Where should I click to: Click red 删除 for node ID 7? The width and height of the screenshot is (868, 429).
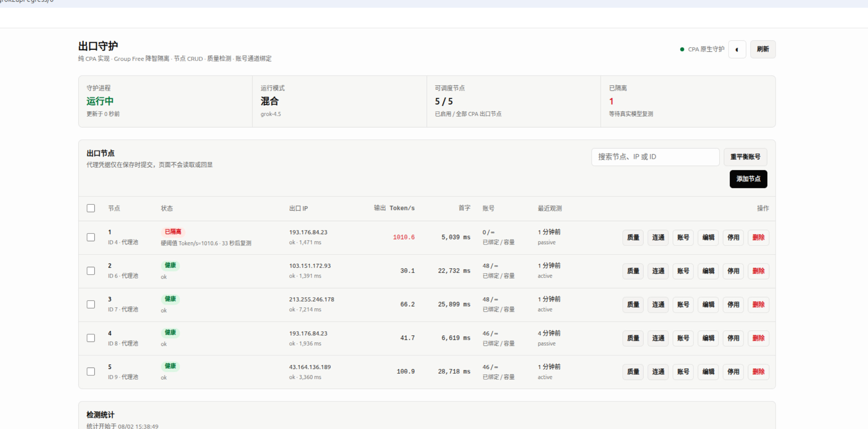[759, 304]
